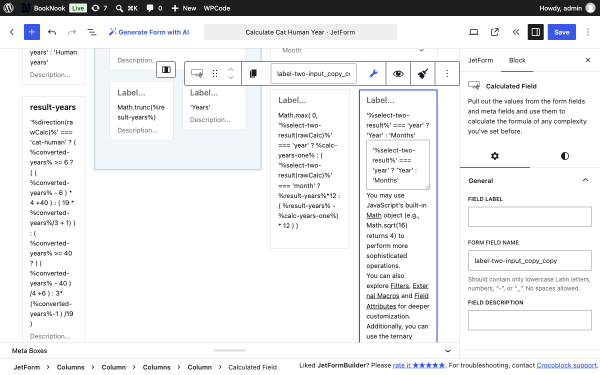Switch to desktop preview view icon
This screenshot has height=375, width=600.
474,32
